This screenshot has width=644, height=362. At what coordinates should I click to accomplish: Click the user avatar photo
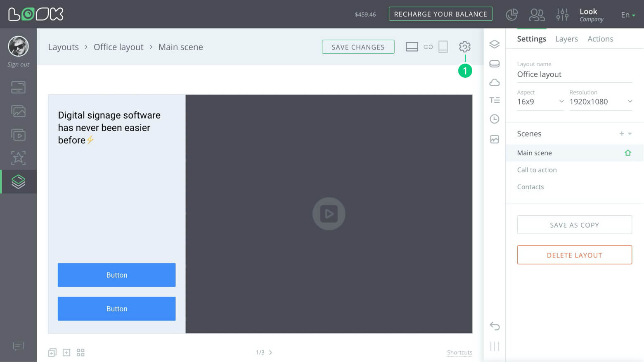tap(18, 46)
